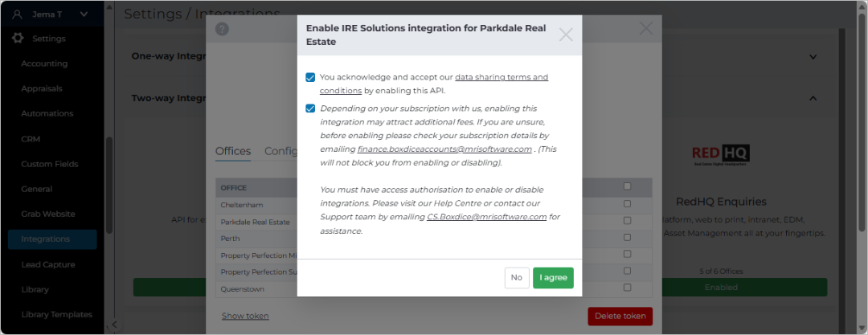Collapse the Two-way Integrations section
Screen dimensions: 868x335
(x=813, y=99)
